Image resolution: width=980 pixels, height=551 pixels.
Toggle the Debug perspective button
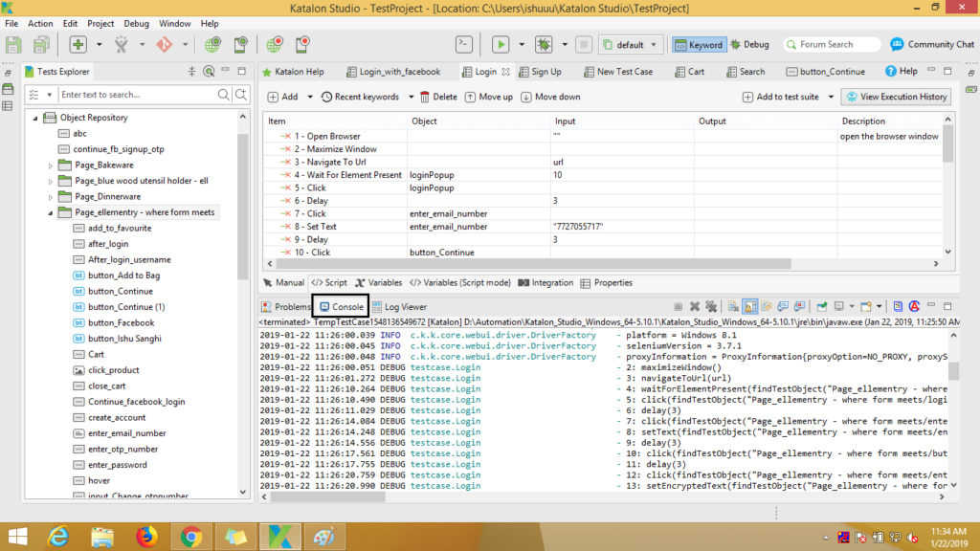click(749, 44)
